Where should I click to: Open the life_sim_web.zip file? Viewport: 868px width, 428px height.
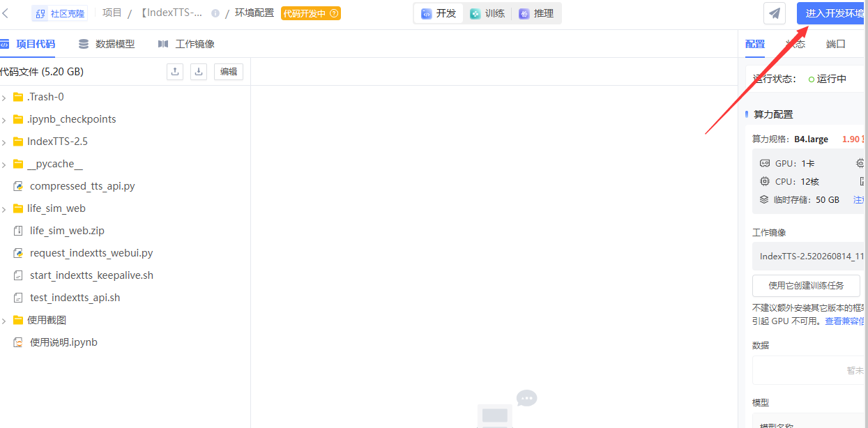[67, 231]
